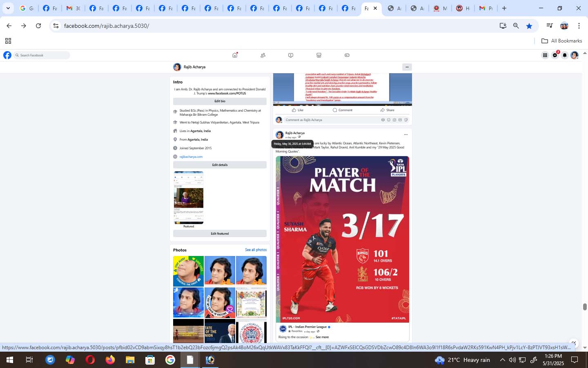The height and width of the screenshot is (368, 588).
Task: Open a new browser tab
Action: point(504,8)
